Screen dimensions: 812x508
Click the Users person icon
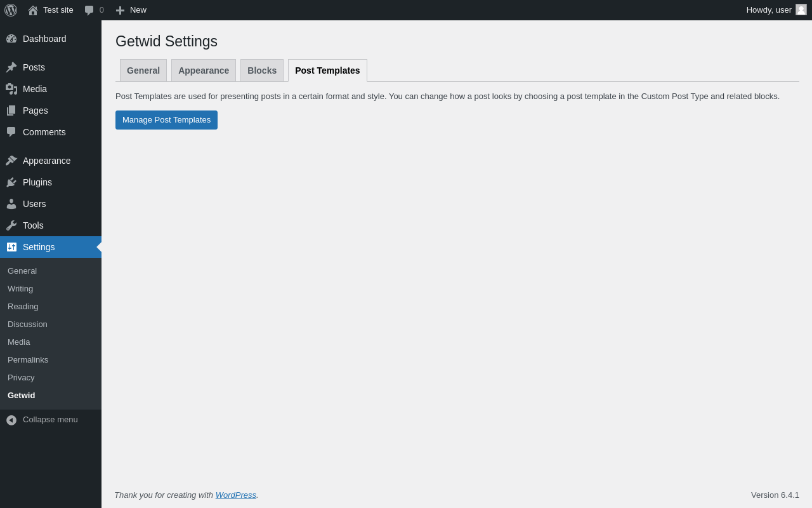(11, 204)
